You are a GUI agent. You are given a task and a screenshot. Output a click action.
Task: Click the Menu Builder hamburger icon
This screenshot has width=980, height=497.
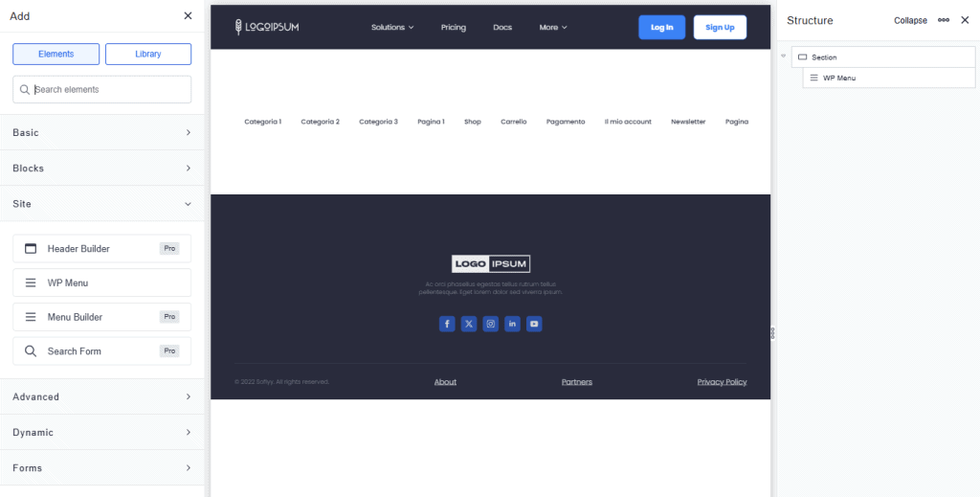[x=31, y=317]
